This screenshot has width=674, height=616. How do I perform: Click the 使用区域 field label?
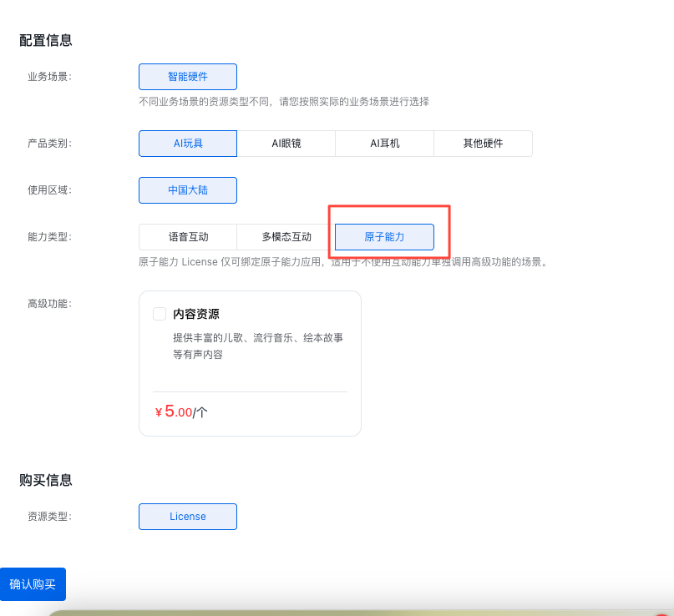[49, 190]
